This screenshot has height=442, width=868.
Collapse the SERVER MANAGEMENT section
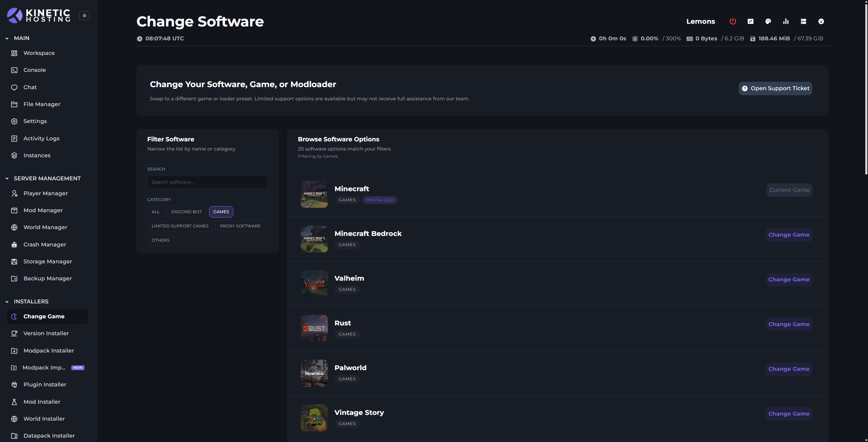click(x=7, y=179)
